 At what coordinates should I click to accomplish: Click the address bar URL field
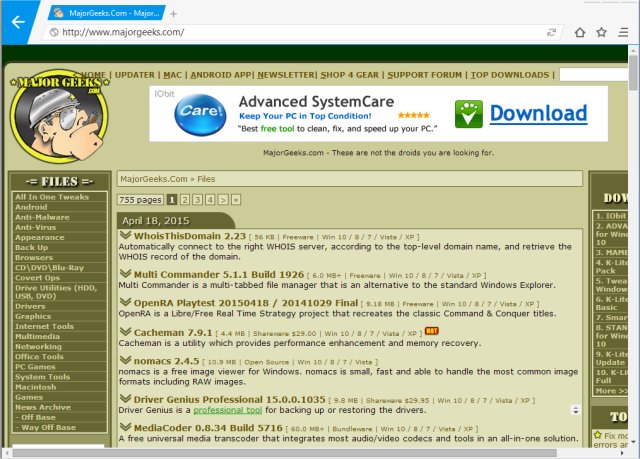[302, 32]
